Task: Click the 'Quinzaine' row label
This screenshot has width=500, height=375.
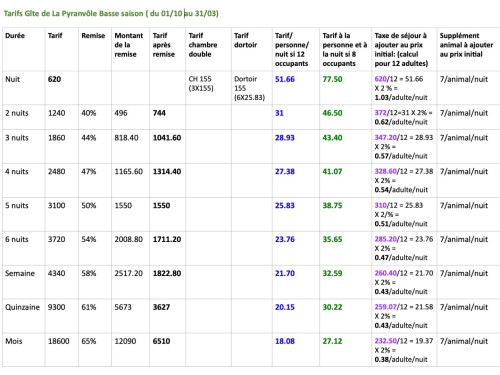Action: click(22, 307)
